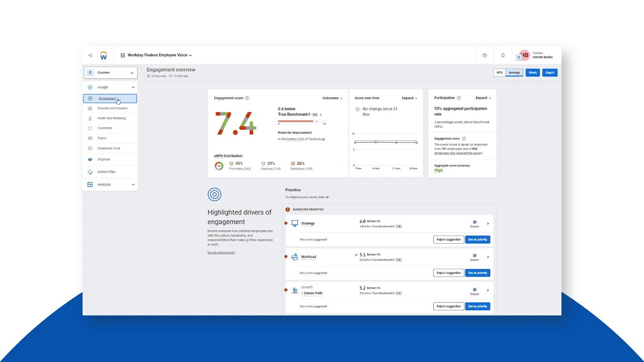The image size is (644, 362).
Task: Click the Insight sidebar icon
Action: (90, 87)
